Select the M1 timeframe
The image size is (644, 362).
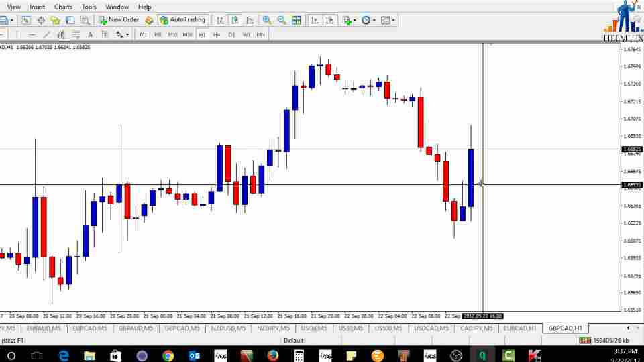point(143,34)
